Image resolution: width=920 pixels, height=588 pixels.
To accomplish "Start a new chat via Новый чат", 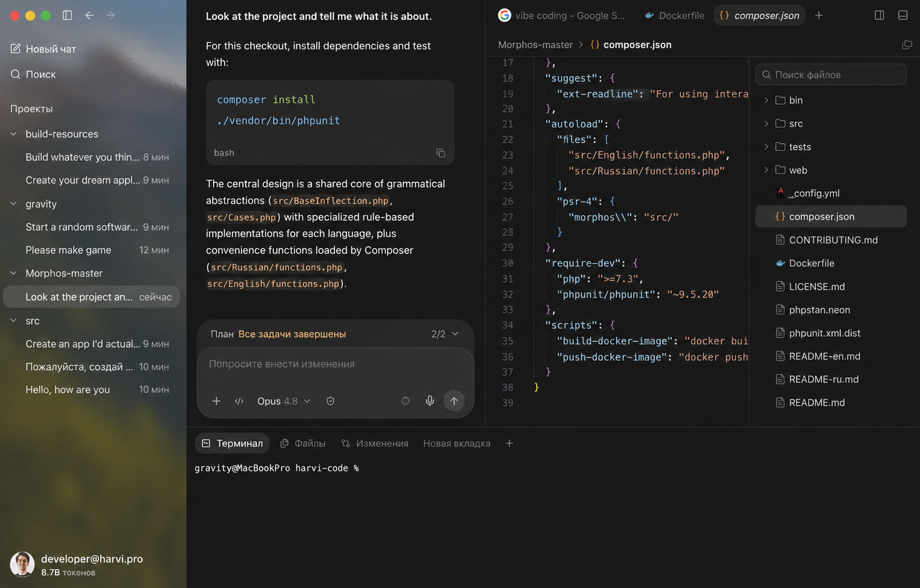I will pyautogui.click(x=43, y=49).
